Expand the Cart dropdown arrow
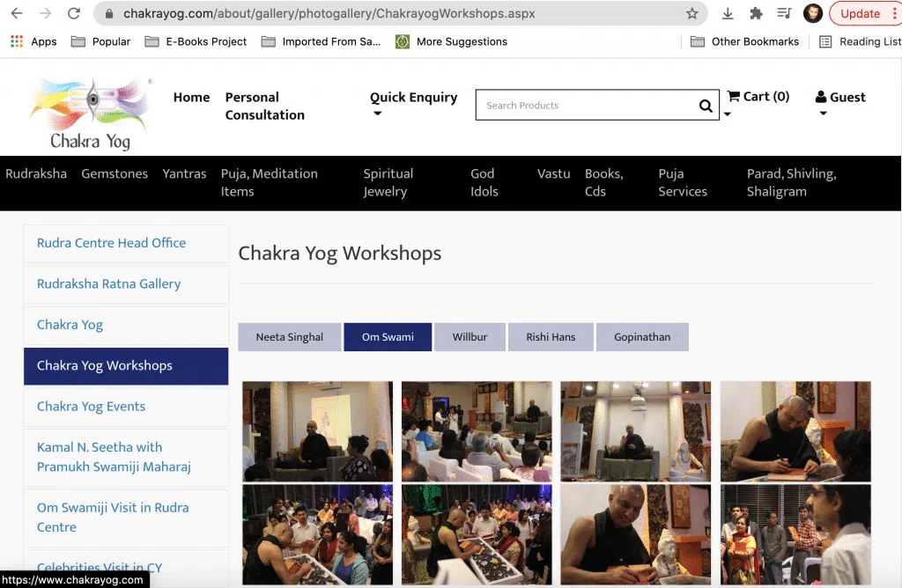Screen dimensions: 902x588 [x=728, y=114]
